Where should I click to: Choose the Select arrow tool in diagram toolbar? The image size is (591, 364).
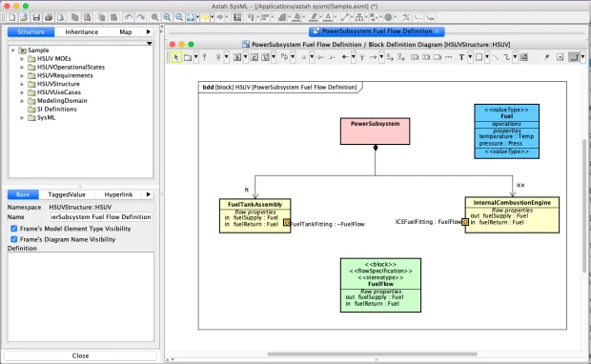(176, 57)
